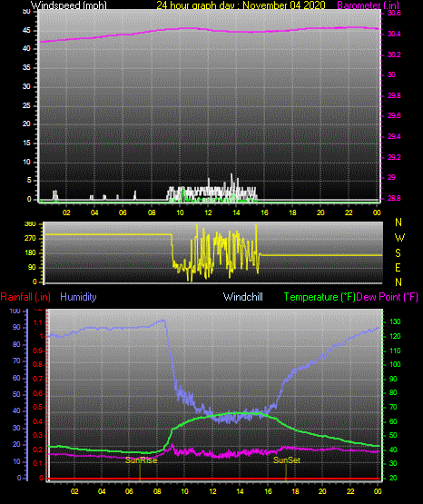
Task: Click the W wind direction letter
Action: click(399, 238)
